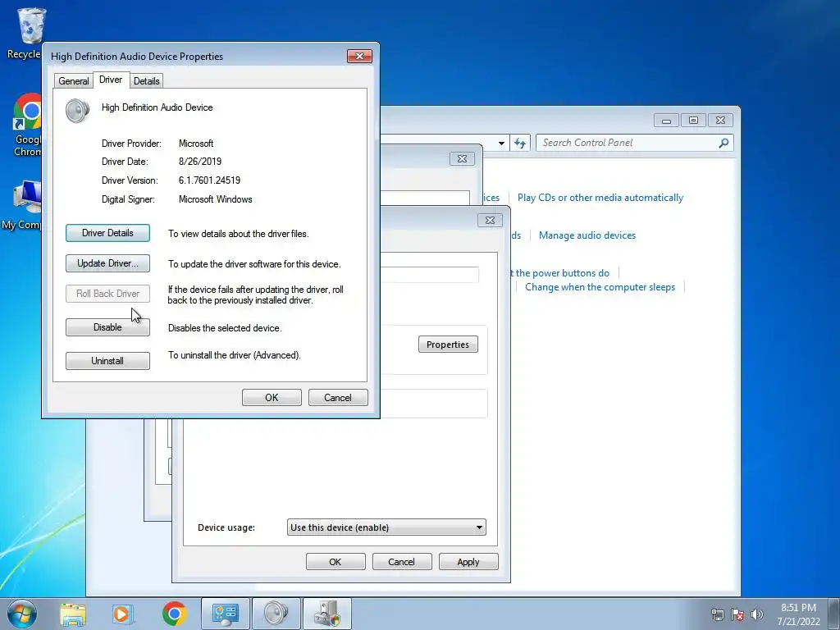Click the Digital Signer value Microsoft Windows

(216, 199)
